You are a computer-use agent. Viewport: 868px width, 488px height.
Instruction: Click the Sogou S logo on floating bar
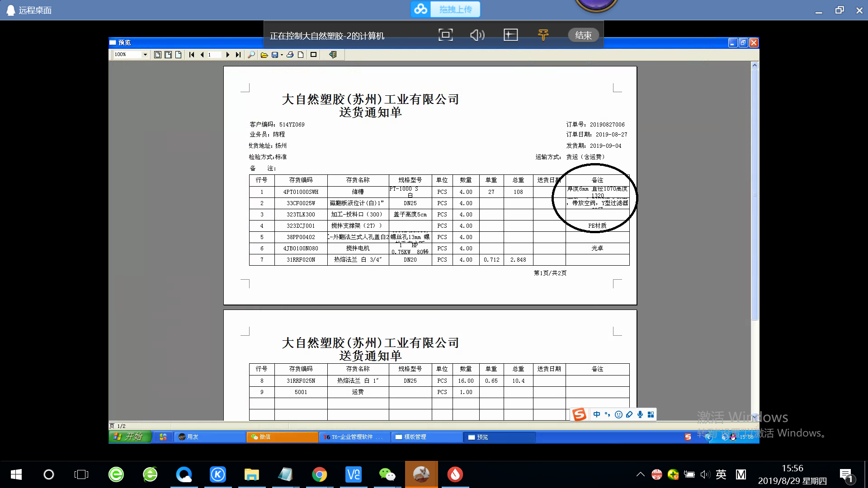[x=579, y=414]
